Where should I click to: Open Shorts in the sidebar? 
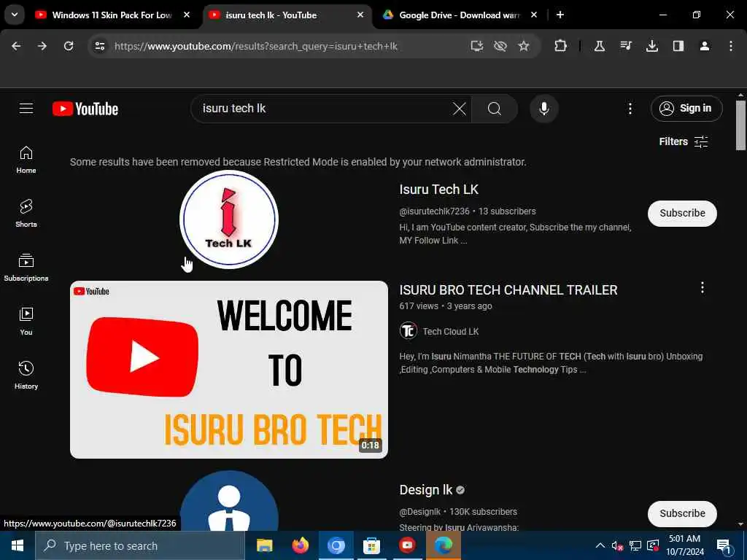click(x=26, y=214)
